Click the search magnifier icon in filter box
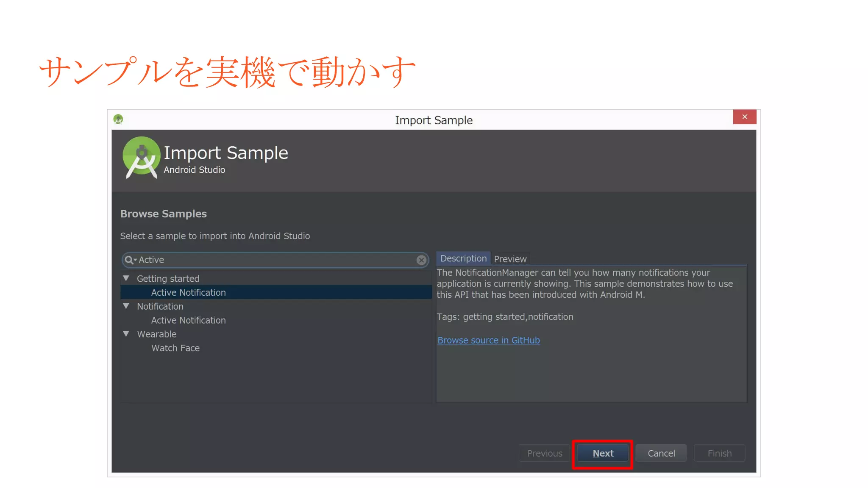This screenshot has height=488, width=868. pyautogui.click(x=129, y=260)
